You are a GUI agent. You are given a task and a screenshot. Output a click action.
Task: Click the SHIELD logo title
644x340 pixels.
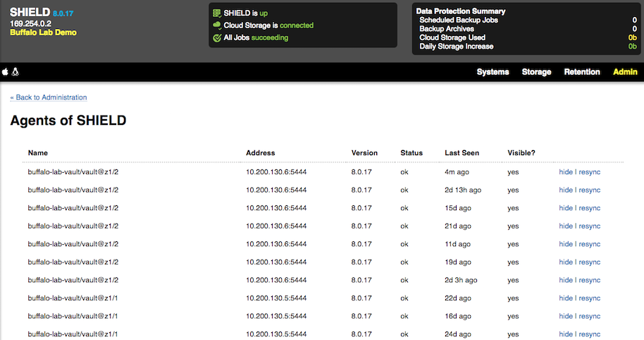(30, 12)
